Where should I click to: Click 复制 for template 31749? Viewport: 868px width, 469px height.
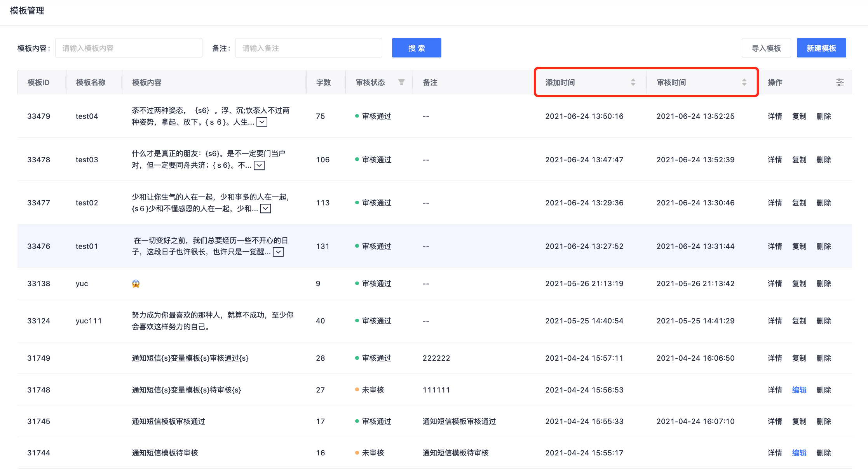[x=799, y=358]
